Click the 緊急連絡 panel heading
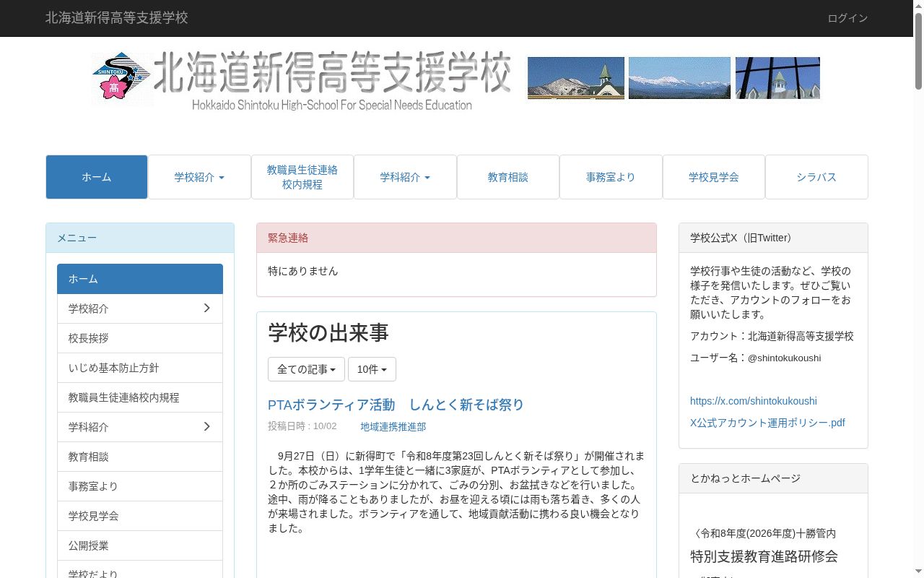The image size is (924, 578). tap(456, 238)
